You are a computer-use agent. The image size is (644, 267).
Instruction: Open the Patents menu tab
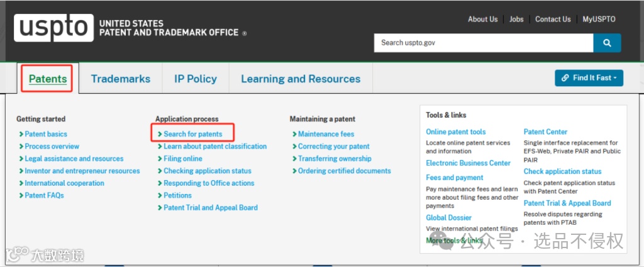tap(48, 79)
